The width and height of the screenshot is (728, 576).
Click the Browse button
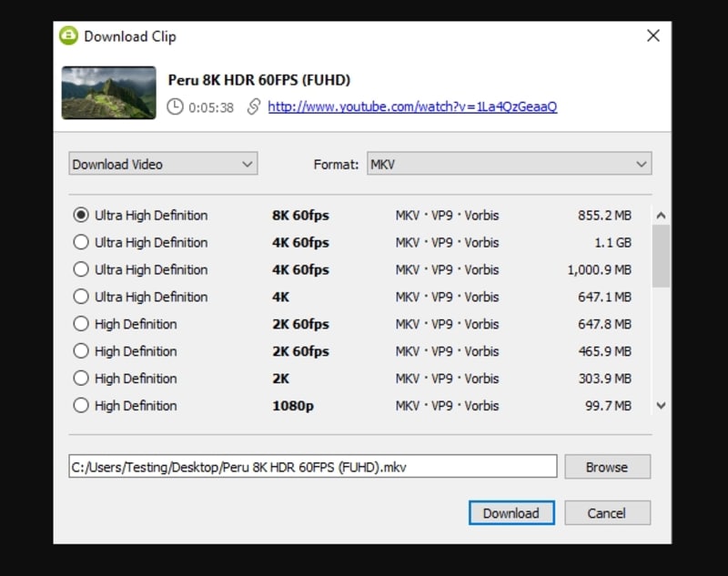(x=607, y=467)
